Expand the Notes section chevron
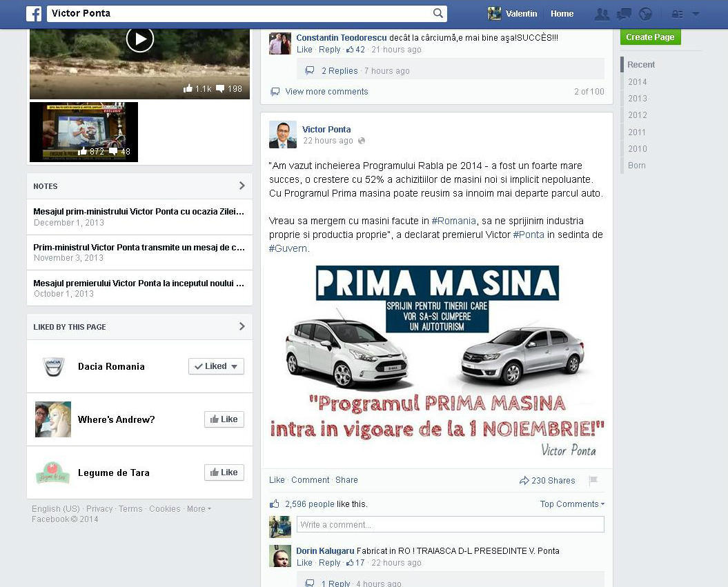 [242, 186]
